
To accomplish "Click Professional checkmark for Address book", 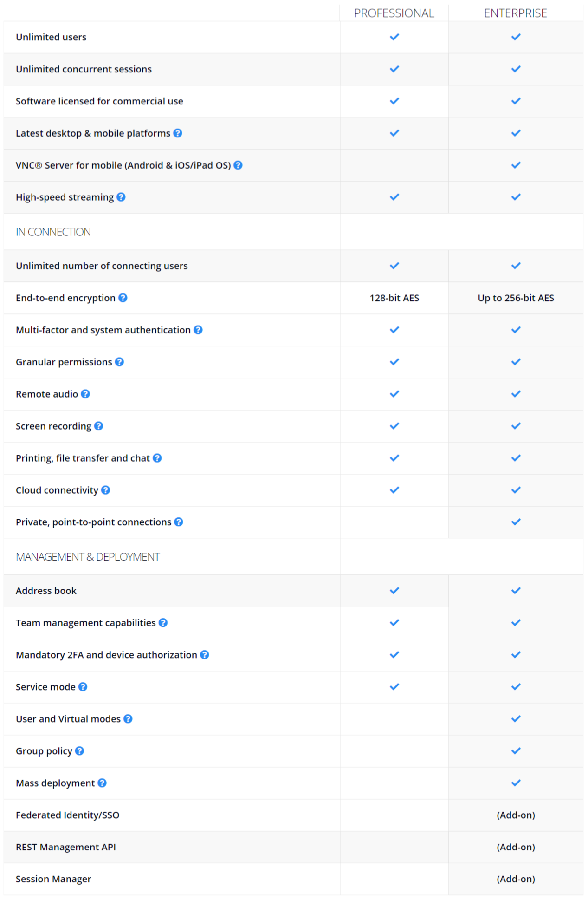I will coord(394,591).
